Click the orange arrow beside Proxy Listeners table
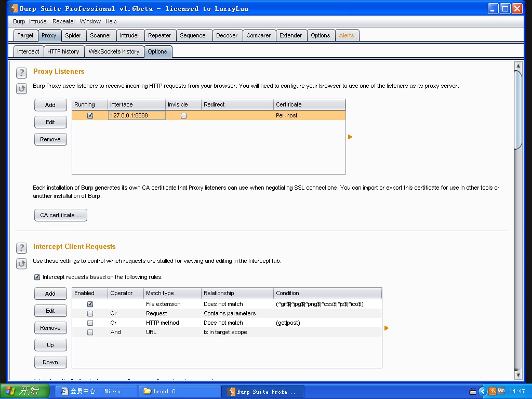 [x=350, y=137]
